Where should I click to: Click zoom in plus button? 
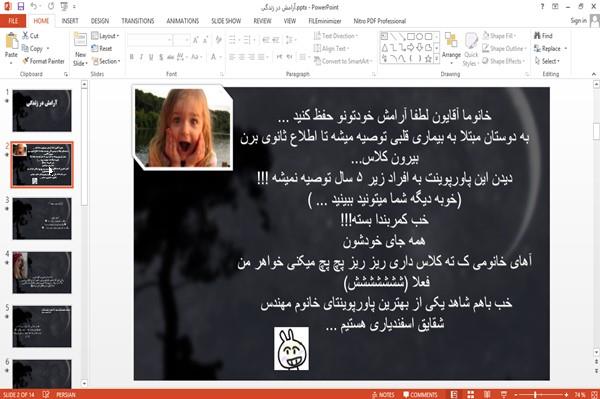[x=566, y=395]
